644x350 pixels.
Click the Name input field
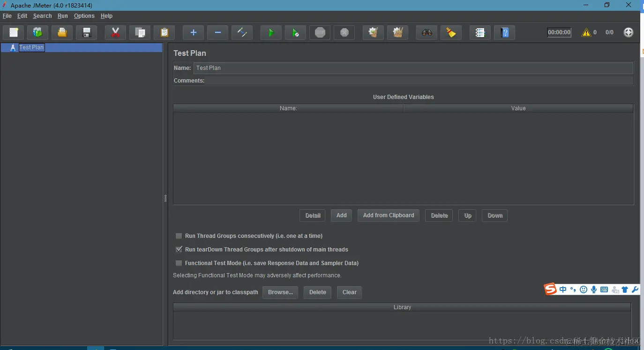[413, 68]
